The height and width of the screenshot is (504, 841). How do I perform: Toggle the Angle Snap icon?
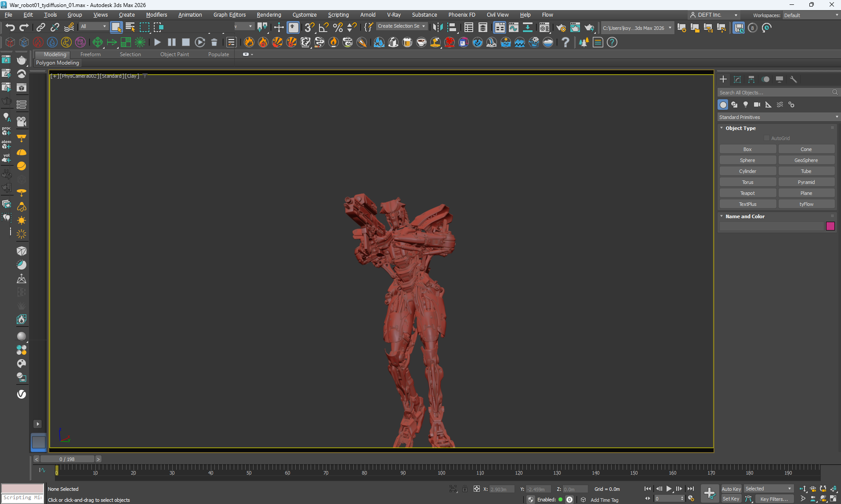(324, 27)
